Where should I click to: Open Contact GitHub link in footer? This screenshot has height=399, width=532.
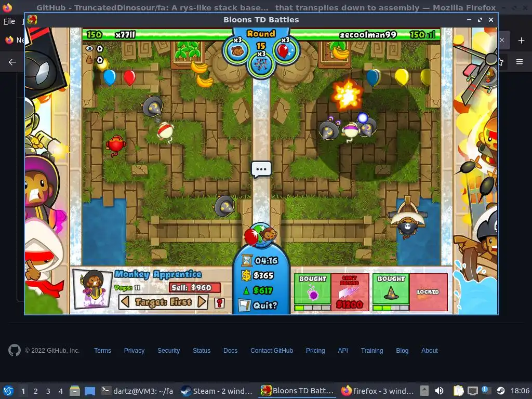[272, 351]
